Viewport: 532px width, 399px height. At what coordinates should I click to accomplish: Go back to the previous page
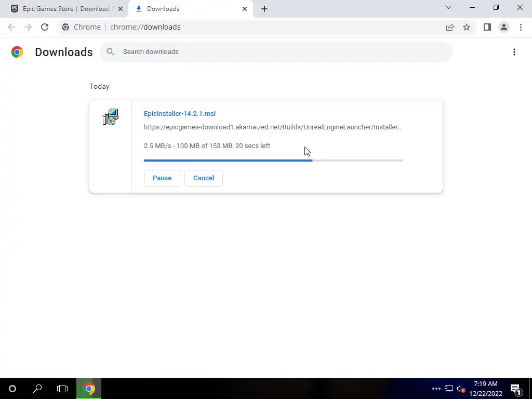[x=11, y=27]
